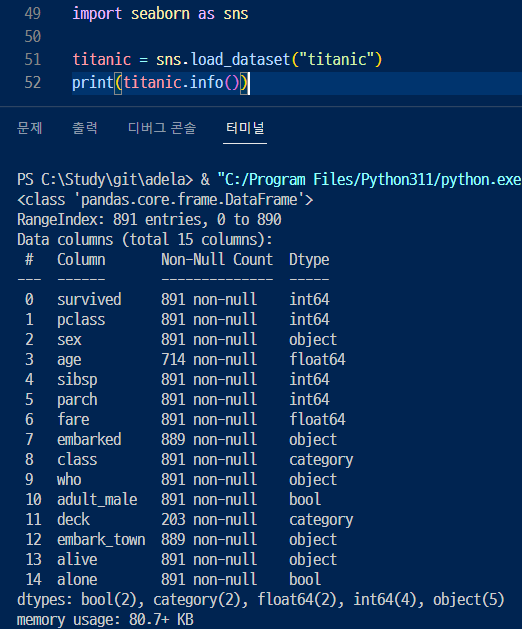Screen dimensions: 522x629
Task: Click the 'RangeIndex: 891 entries' line
Action: click(149, 219)
